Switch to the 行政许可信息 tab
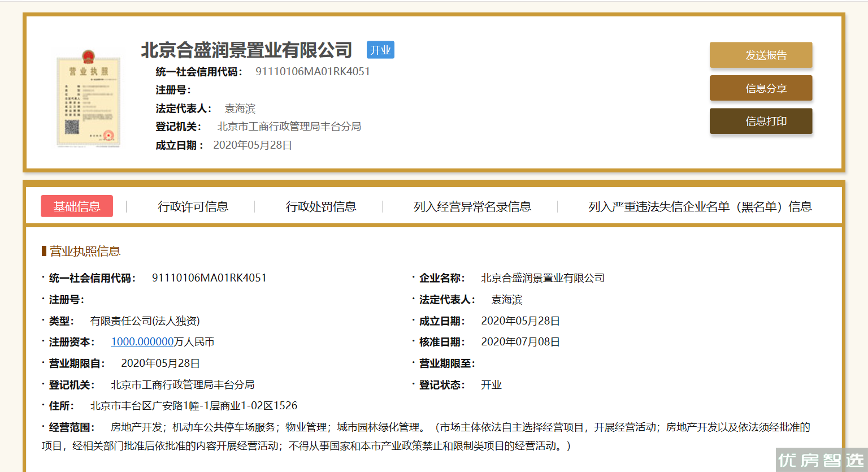868x472 pixels. click(193, 206)
